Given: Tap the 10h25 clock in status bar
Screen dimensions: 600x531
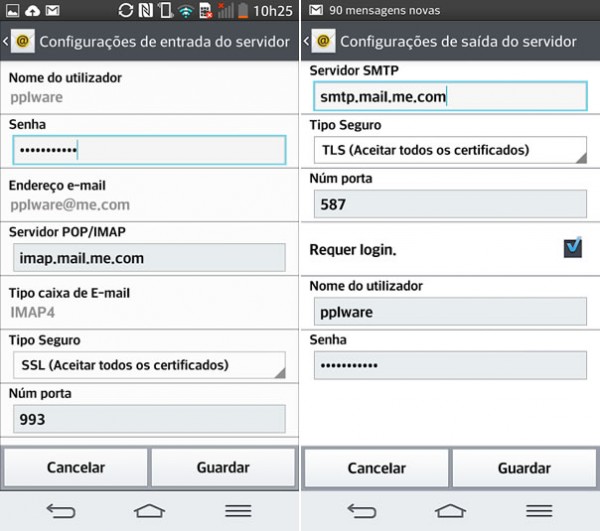Looking at the screenshot, I should pyautogui.click(x=273, y=11).
